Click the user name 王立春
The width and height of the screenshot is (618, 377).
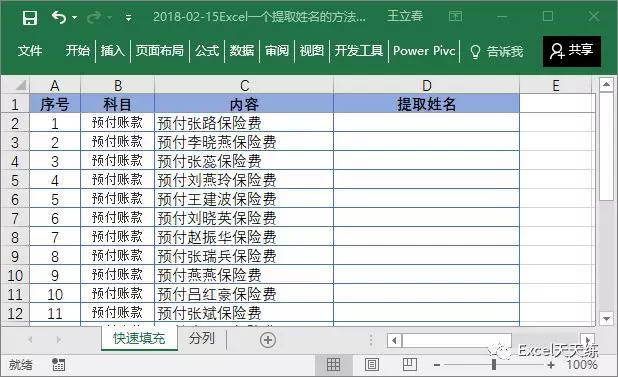[x=405, y=16]
